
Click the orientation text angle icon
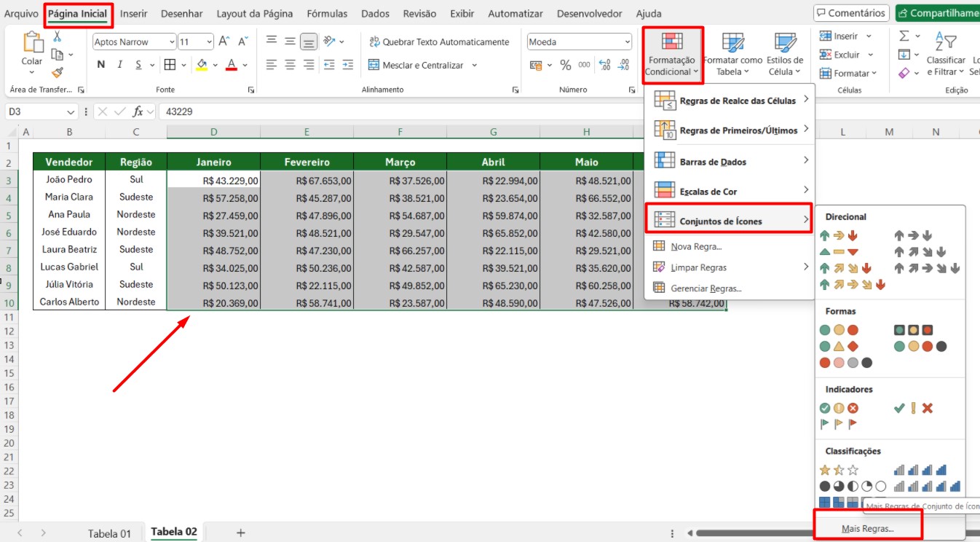pyautogui.click(x=329, y=42)
